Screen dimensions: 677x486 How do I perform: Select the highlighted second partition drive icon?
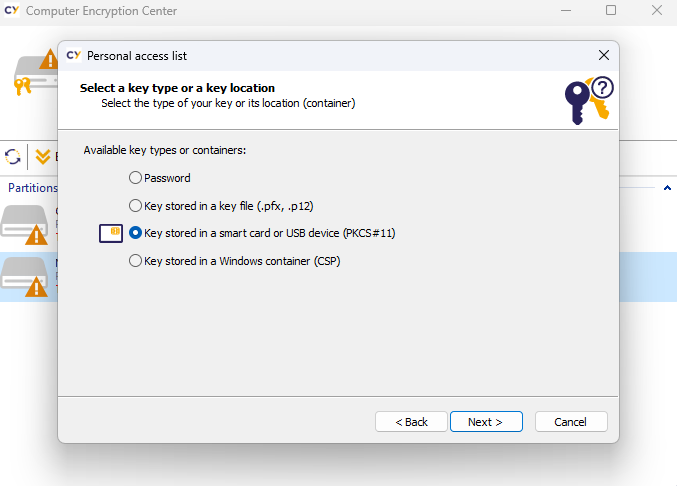25,275
